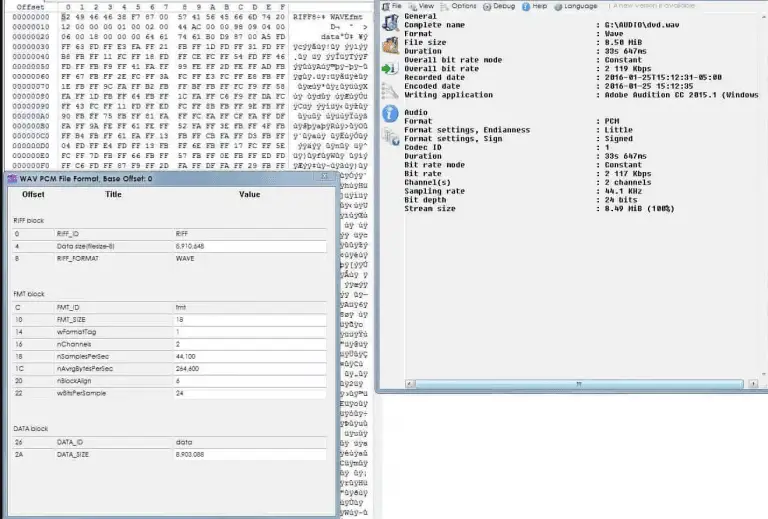Click the Sampling rate value 44.1 KHz
This screenshot has height=519, width=768.
[x=623, y=191]
